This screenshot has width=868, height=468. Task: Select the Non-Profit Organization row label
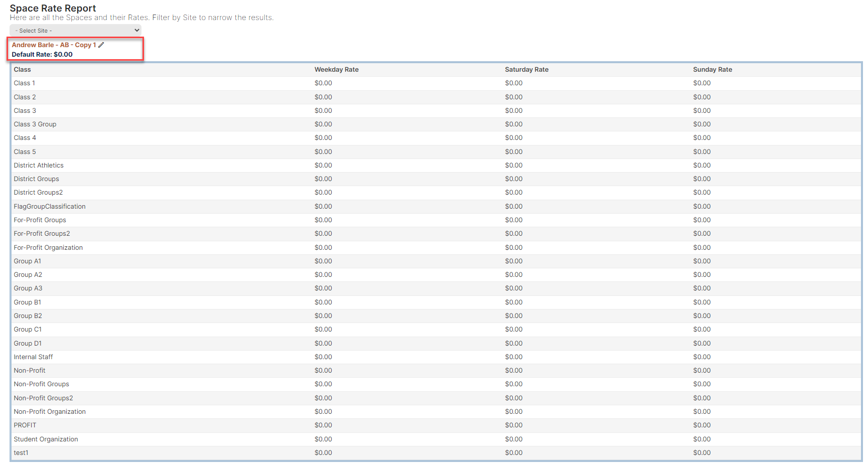tap(50, 412)
